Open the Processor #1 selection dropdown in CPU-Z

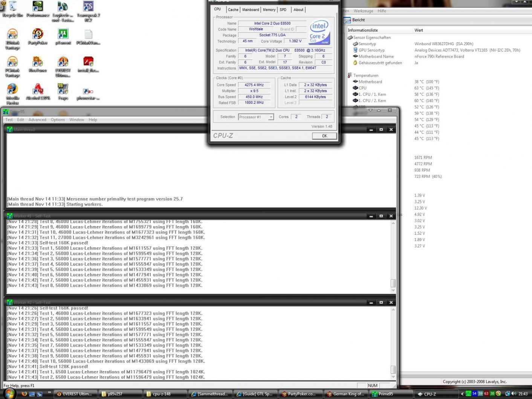coord(256,117)
